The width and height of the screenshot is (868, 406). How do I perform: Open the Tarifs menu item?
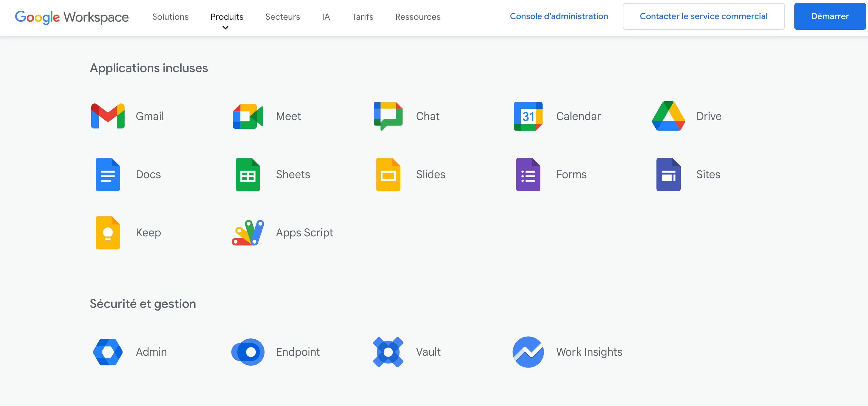pyautogui.click(x=362, y=16)
